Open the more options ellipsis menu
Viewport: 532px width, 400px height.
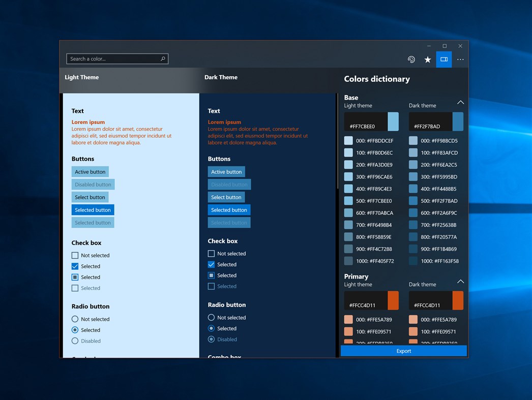pyautogui.click(x=460, y=59)
